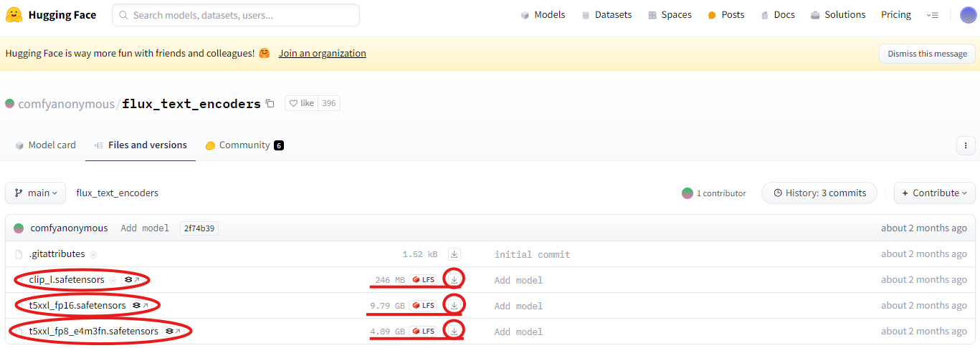This screenshot has height=348, width=980.
Task: Open the file-viewer icon for t5xxl_fp8_e4m3fn.safetensors
Action: pos(173,332)
